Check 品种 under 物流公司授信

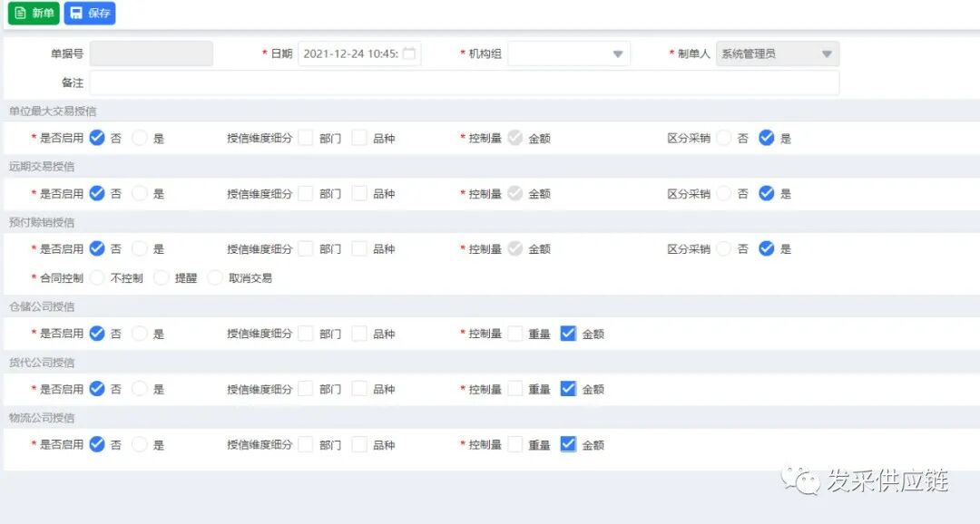359,444
